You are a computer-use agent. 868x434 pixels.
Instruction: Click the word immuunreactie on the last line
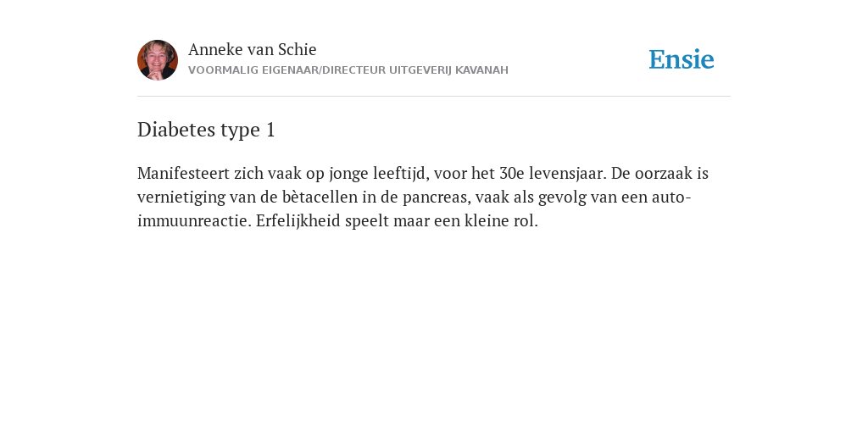click(x=195, y=221)
